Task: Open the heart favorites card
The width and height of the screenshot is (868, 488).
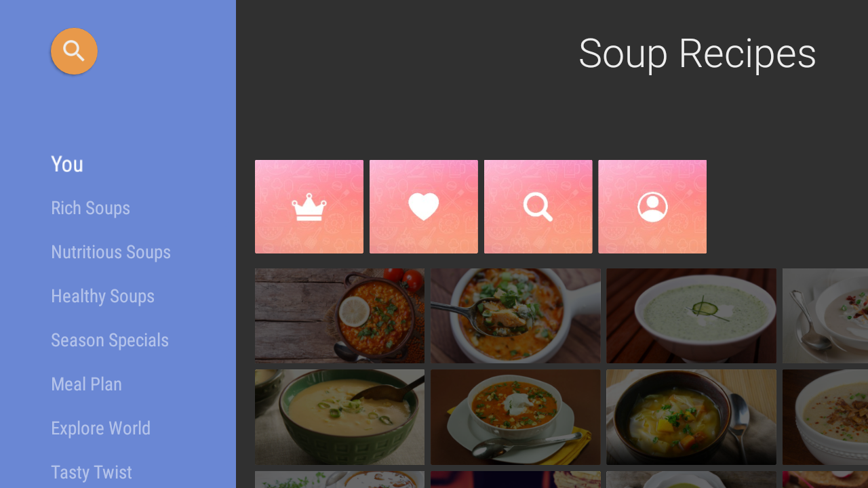Action: pyautogui.click(x=424, y=207)
